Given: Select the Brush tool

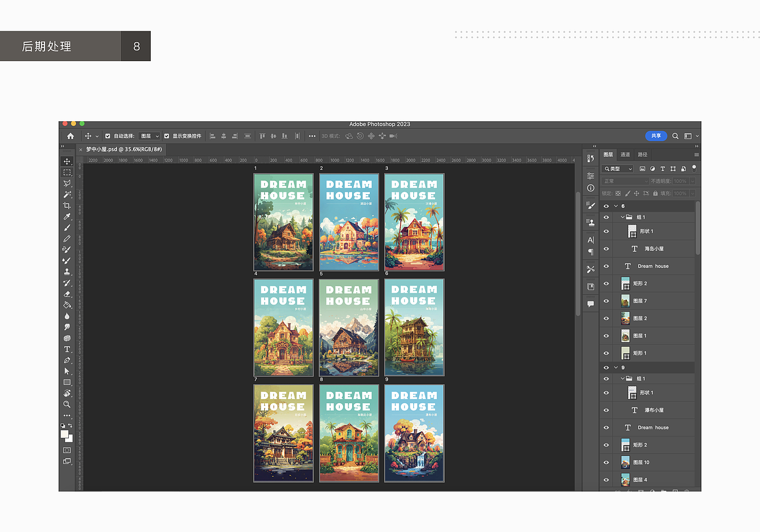Looking at the screenshot, I should tap(67, 227).
